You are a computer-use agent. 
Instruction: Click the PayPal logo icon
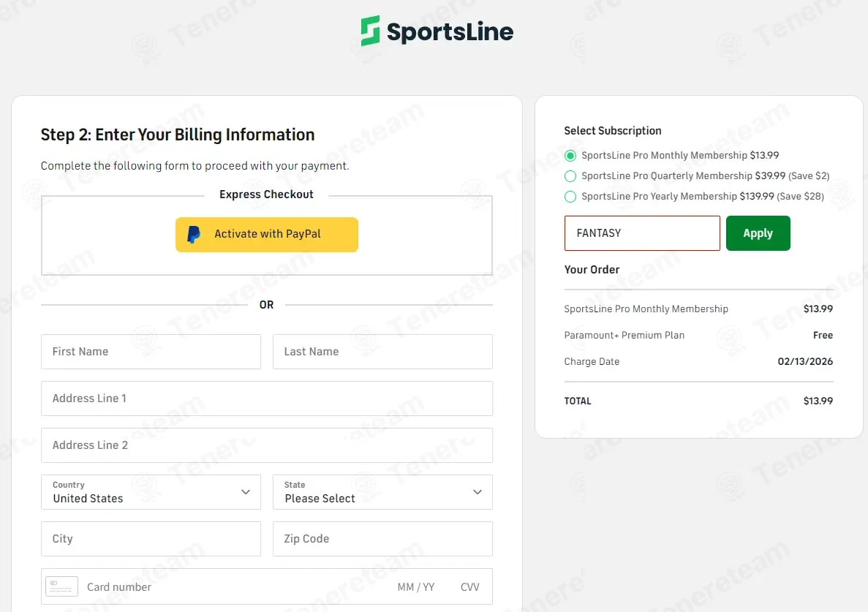pyautogui.click(x=194, y=235)
